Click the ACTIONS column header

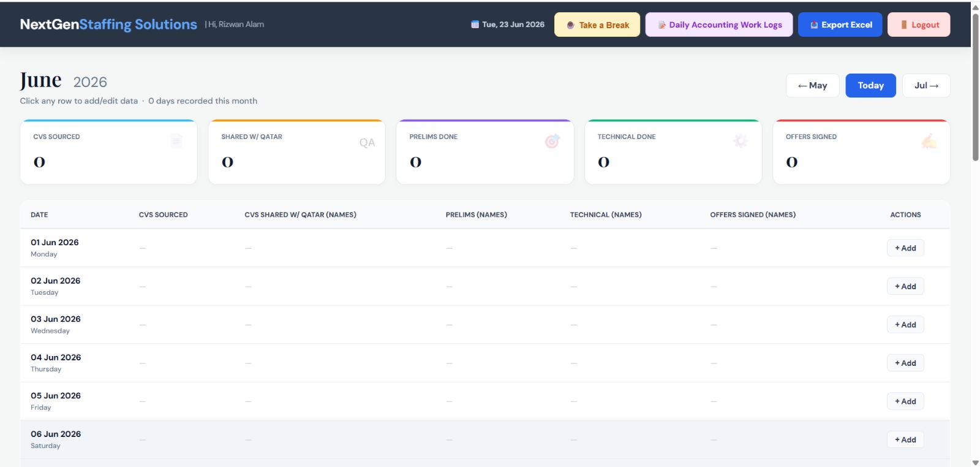(905, 215)
